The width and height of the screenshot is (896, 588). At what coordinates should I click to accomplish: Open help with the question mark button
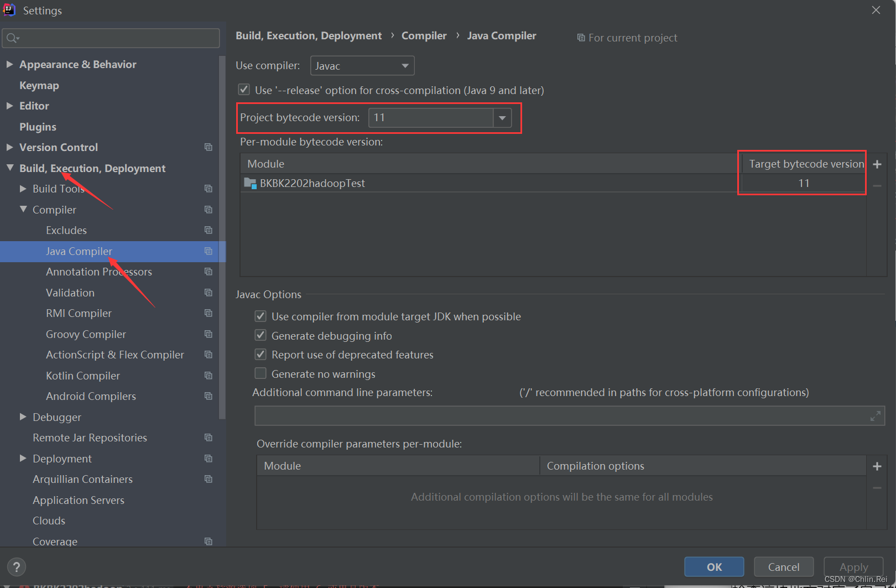[17, 567]
